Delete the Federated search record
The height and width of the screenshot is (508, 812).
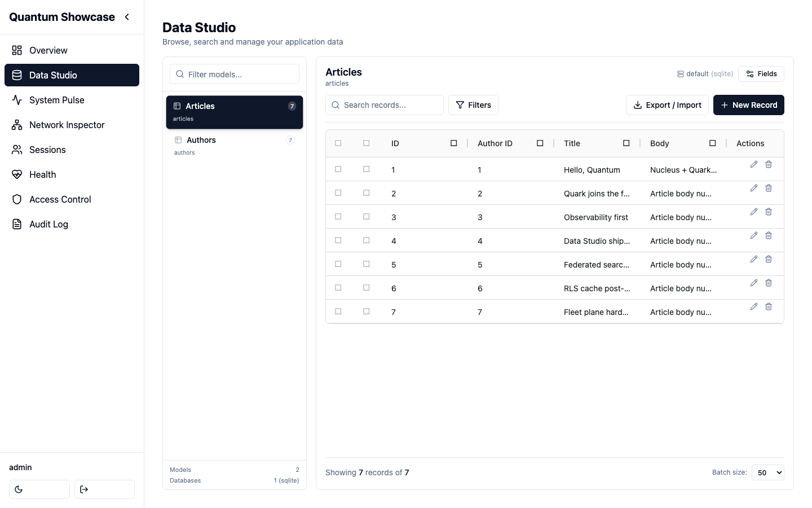[x=769, y=259]
